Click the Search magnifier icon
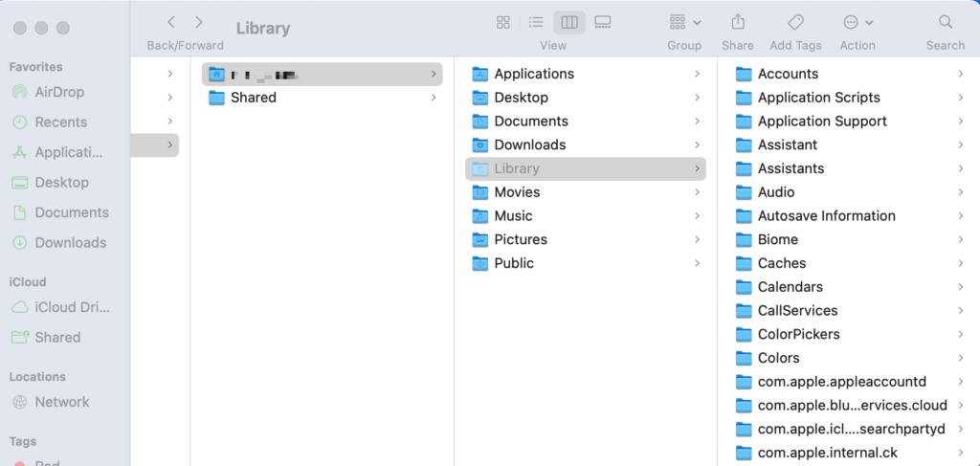 point(945,22)
